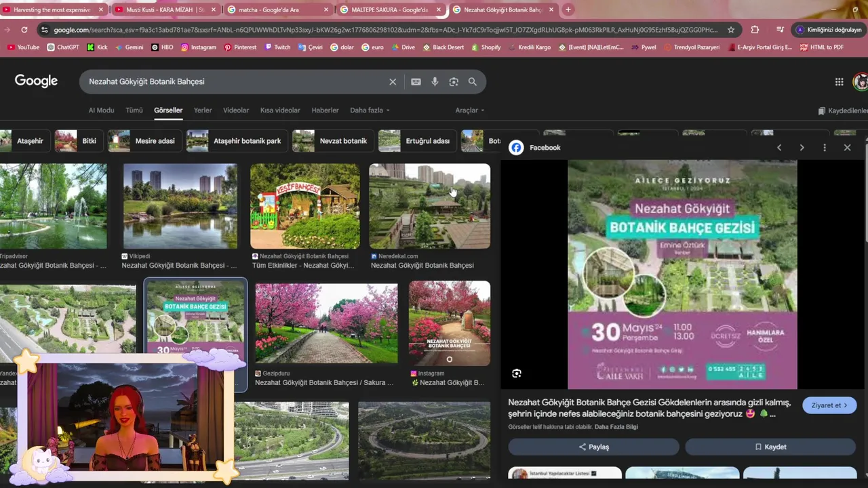
Task: Open the Neredekal.com terrace garden thumbnail
Action: click(x=429, y=206)
